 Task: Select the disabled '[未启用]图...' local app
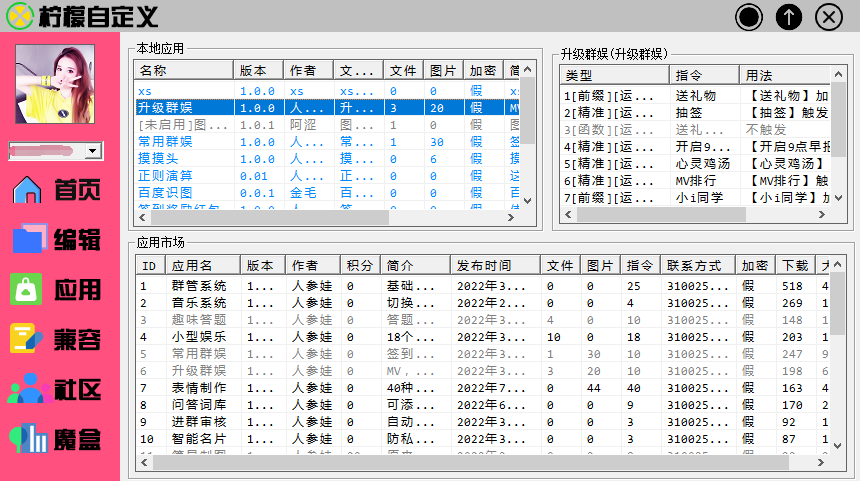click(327, 125)
